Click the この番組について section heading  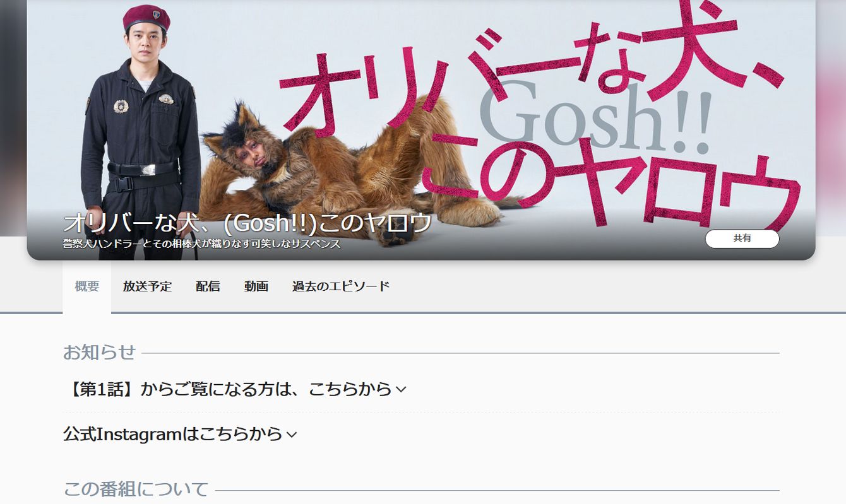136,489
